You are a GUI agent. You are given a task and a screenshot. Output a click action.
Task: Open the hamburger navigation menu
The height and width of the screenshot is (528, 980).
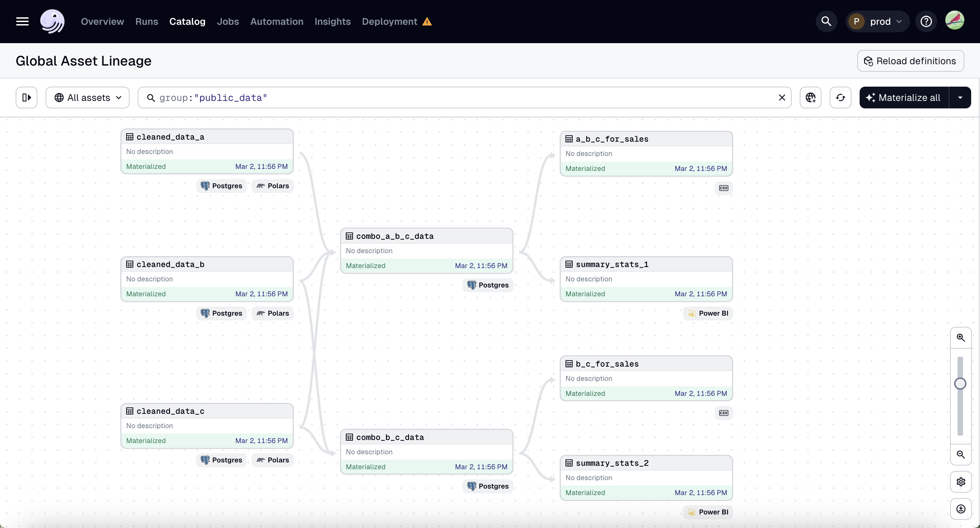click(x=22, y=21)
